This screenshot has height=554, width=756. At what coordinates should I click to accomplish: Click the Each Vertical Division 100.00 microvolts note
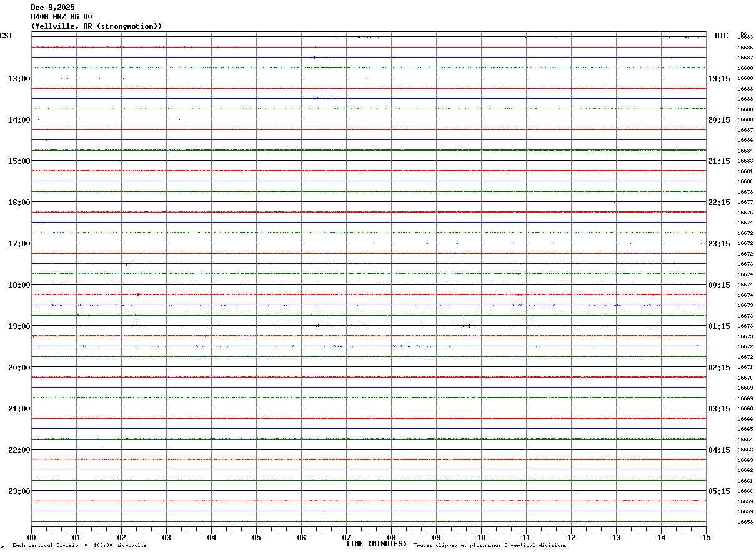coord(80,546)
